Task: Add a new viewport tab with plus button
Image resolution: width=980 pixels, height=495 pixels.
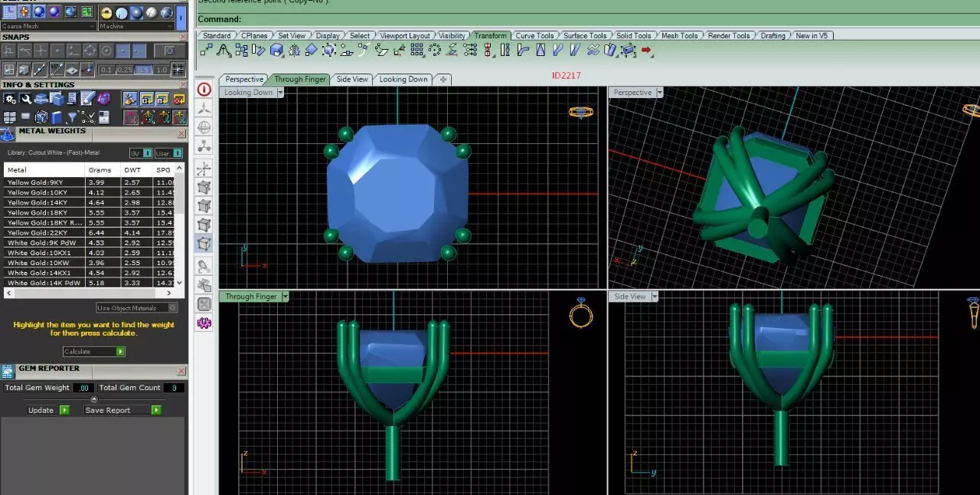Action: tap(443, 79)
